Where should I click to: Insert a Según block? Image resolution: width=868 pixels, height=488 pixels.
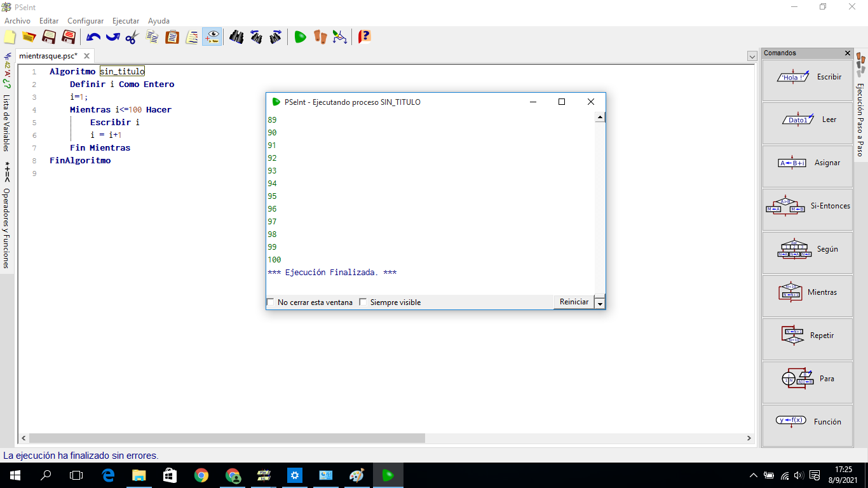click(808, 253)
